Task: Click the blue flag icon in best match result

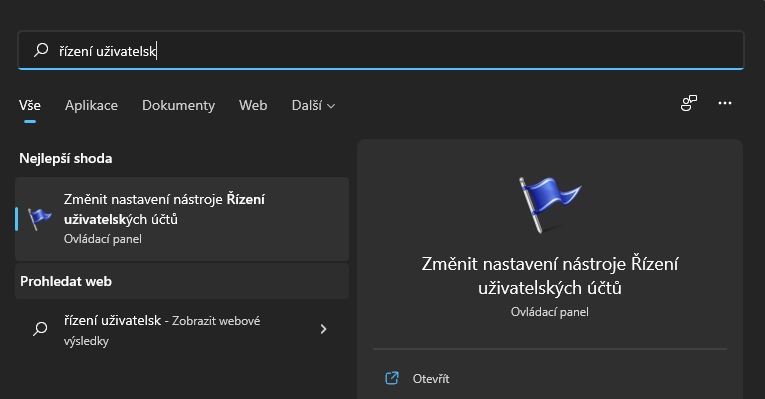Action: [x=40, y=219]
